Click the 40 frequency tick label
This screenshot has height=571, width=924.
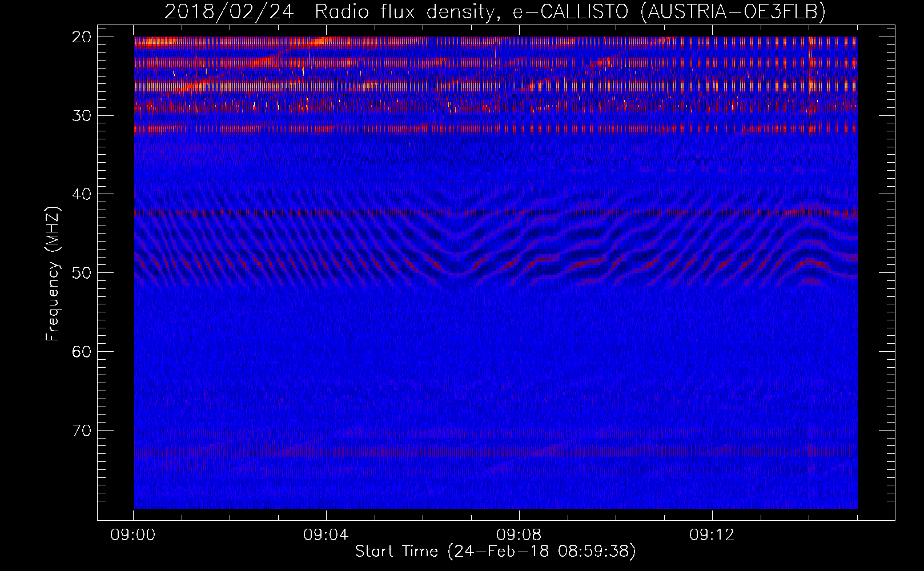[x=82, y=194]
